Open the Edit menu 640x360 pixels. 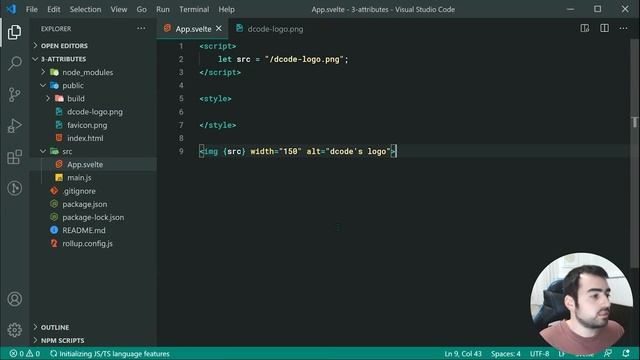tap(53, 9)
